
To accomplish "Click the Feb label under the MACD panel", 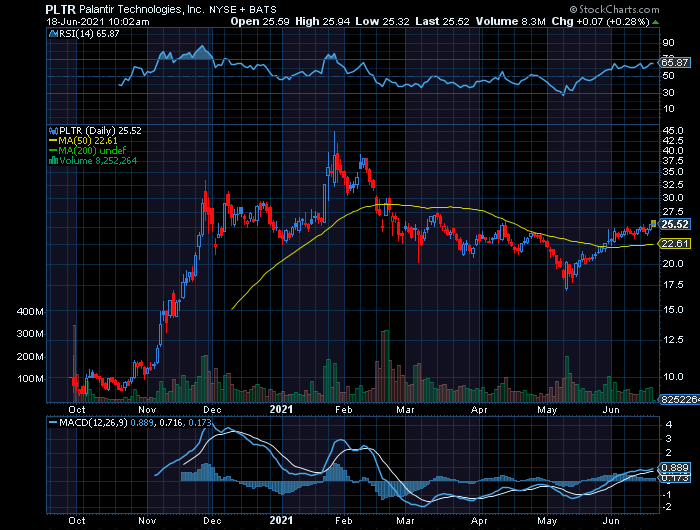I will click(x=344, y=521).
